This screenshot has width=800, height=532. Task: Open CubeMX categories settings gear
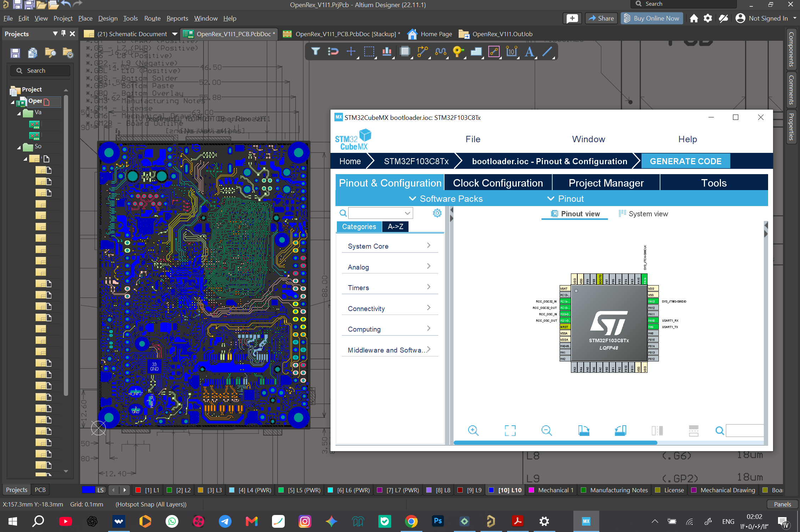coord(437,213)
